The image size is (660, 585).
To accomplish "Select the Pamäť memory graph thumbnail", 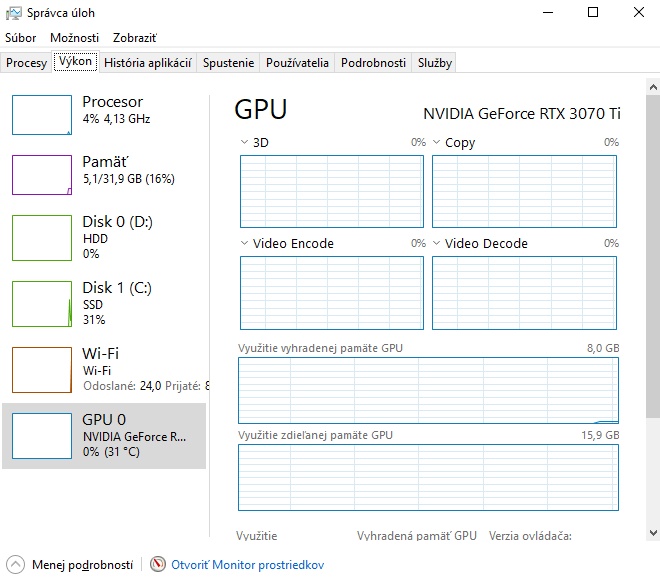I will point(42,175).
